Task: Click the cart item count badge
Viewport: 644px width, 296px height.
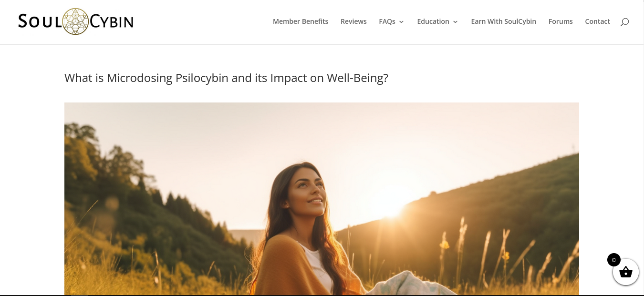Action: (x=613, y=260)
